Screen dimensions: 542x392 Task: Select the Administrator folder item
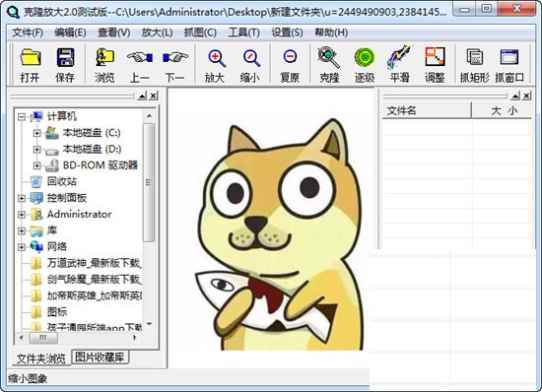pos(79,214)
